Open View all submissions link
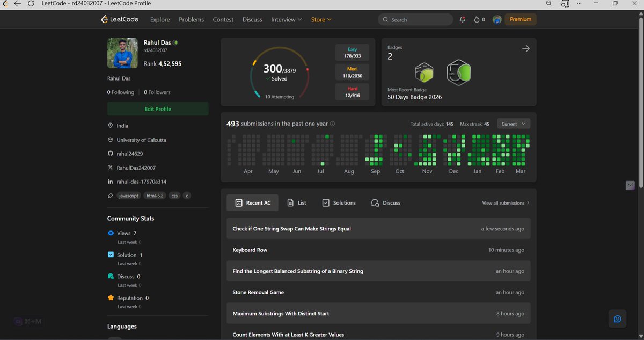Viewport: 644px width, 340px height. pos(506,203)
